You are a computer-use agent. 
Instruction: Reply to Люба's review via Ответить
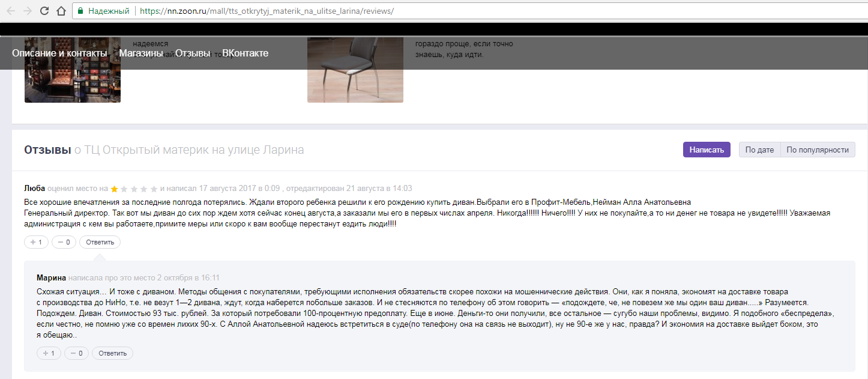pos(100,242)
